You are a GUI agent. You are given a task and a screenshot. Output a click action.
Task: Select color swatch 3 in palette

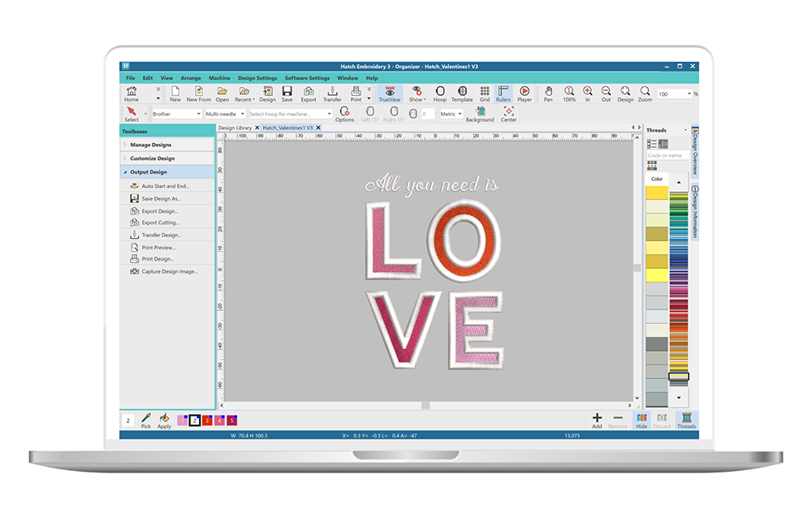tap(207, 420)
